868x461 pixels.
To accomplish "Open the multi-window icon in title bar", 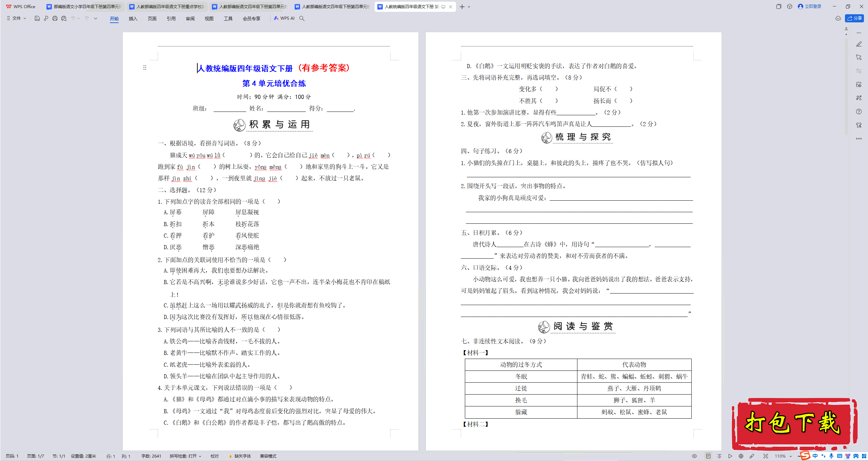I will pyautogui.click(x=778, y=6).
